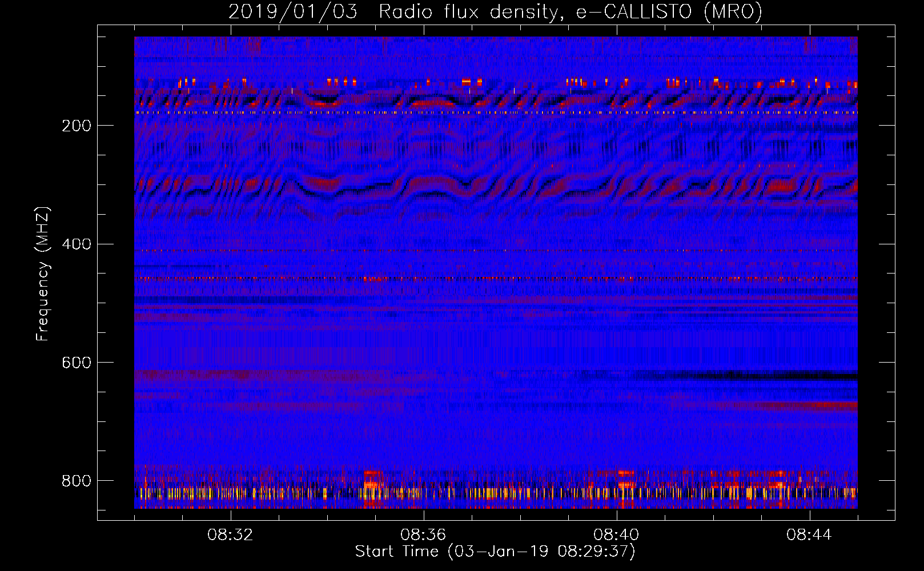Click the "Frequency (MHZ)" axis label
This screenshot has height=571, width=924.
point(42,274)
